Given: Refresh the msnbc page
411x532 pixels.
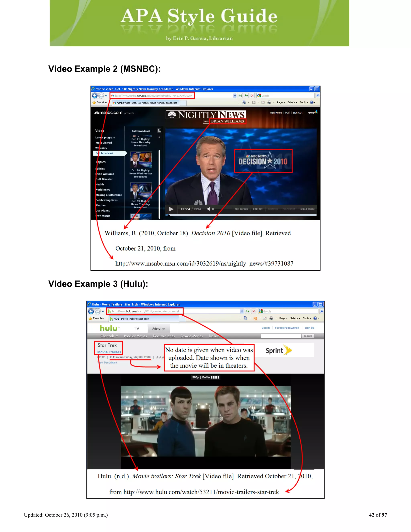Looking at the screenshot, I should coord(246,96).
